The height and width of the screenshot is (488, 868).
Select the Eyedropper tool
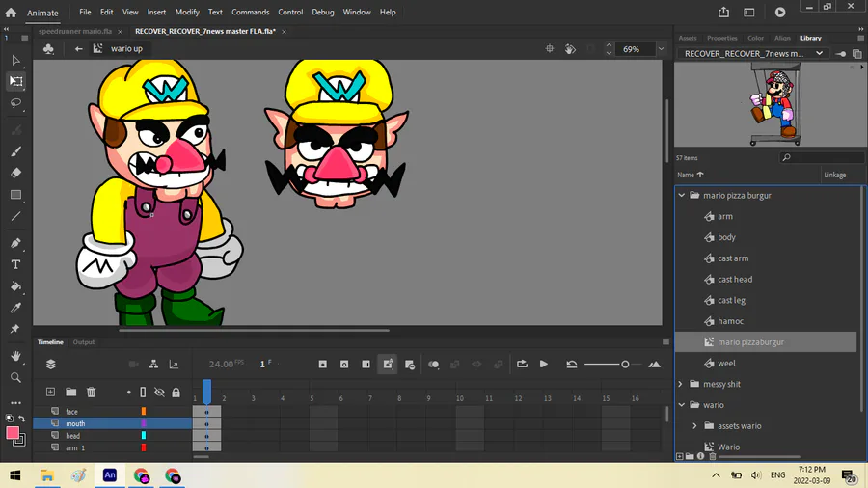(15, 308)
